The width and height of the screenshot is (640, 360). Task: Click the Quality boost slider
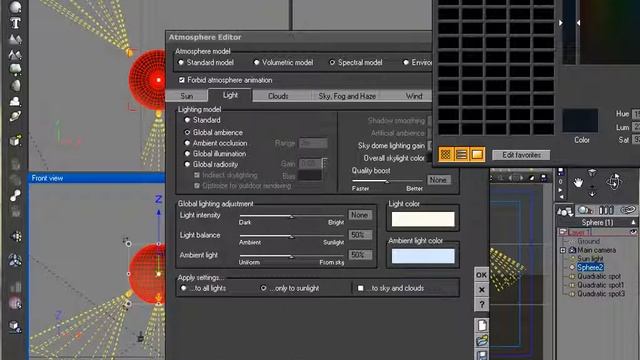point(387,181)
